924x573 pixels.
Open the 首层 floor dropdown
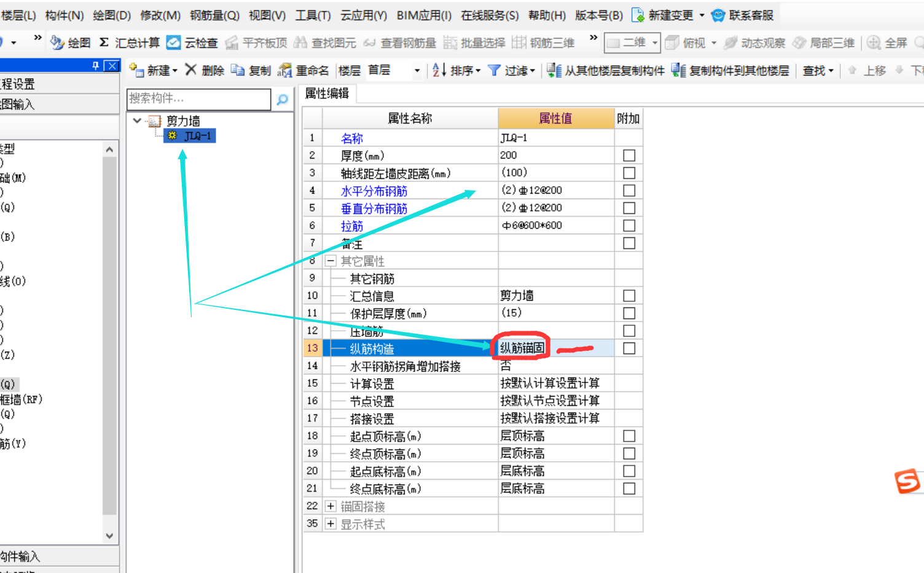(x=417, y=71)
